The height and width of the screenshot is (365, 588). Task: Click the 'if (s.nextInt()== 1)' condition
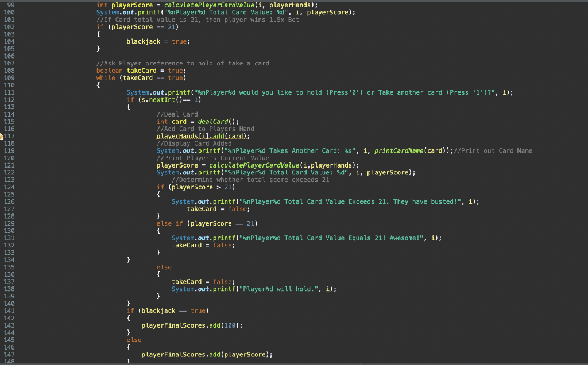click(x=164, y=100)
